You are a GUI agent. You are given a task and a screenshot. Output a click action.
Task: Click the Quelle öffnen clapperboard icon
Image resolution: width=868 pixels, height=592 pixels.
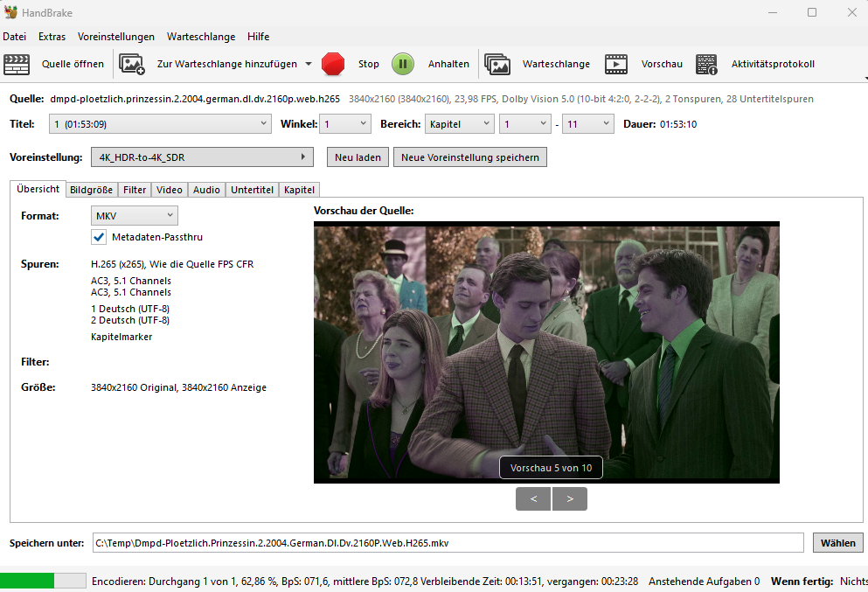(17, 64)
